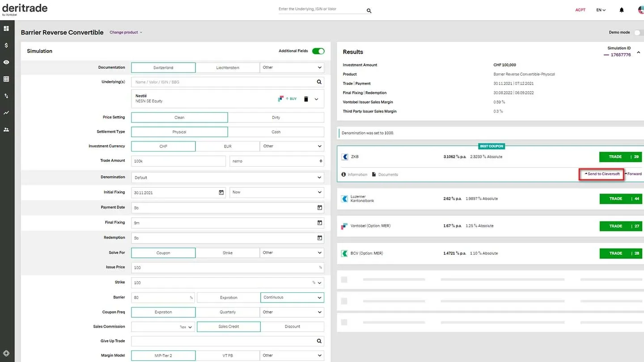Click the Barrier 80 input field
This screenshot has height=362, width=644.
(x=163, y=297)
